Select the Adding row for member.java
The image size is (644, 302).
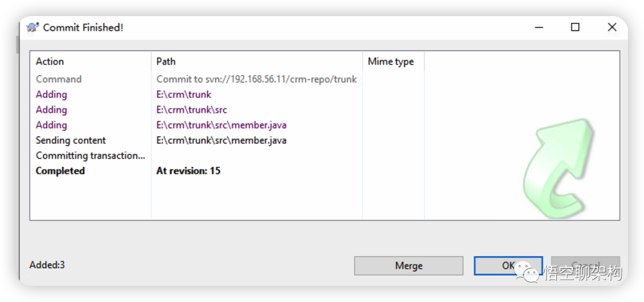point(51,125)
